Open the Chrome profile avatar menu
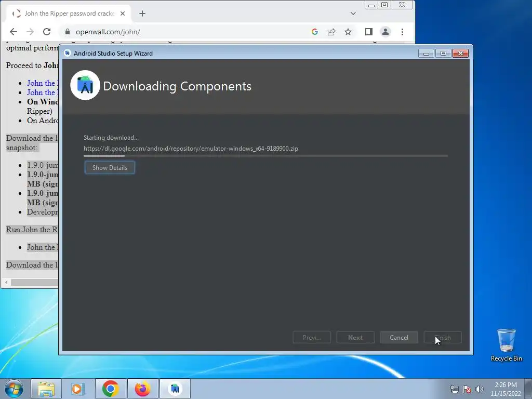This screenshot has width=532, height=399. point(385,32)
